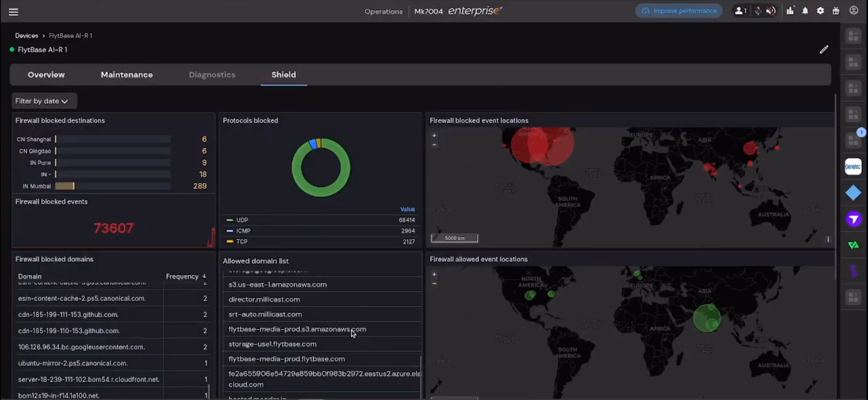The width and height of the screenshot is (868, 400).
Task: Open the notifications bell
Action: [x=805, y=11]
